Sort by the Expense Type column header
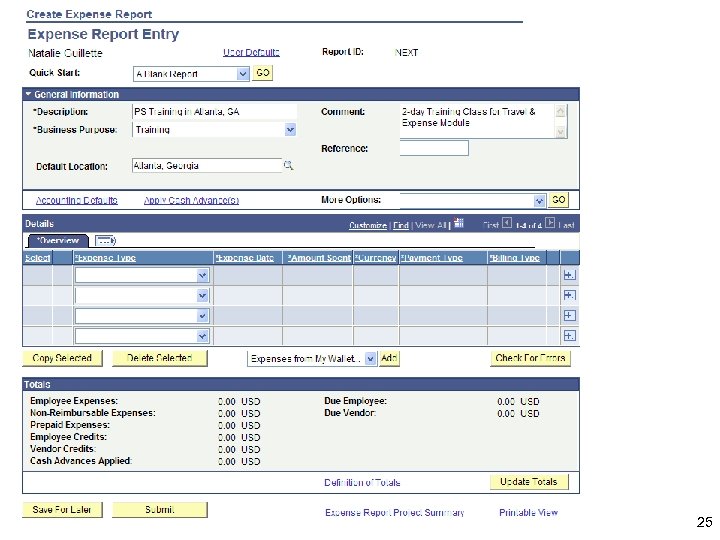The image size is (720, 540). pos(105,258)
